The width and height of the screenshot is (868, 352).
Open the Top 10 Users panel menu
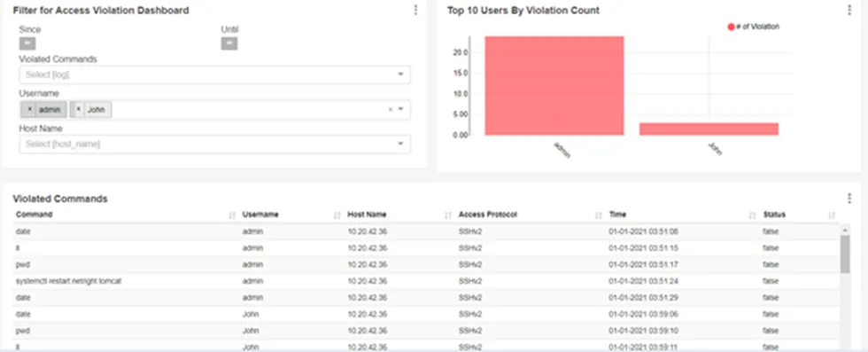[x=849, y=10]
